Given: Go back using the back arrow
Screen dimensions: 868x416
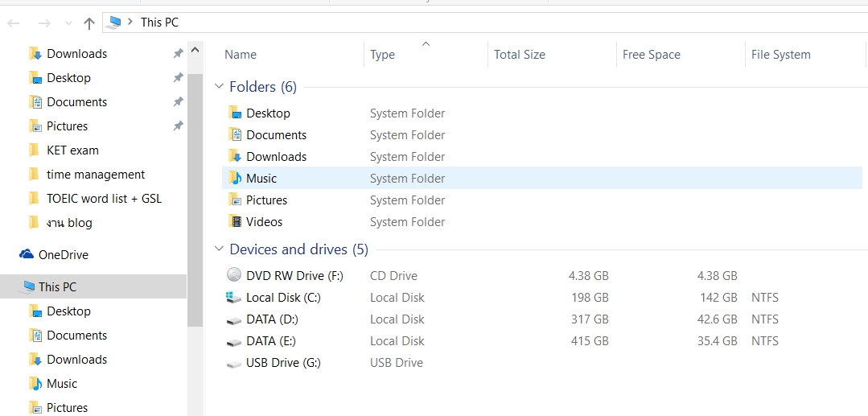Looking at the screenshot, I should point(14,23).
